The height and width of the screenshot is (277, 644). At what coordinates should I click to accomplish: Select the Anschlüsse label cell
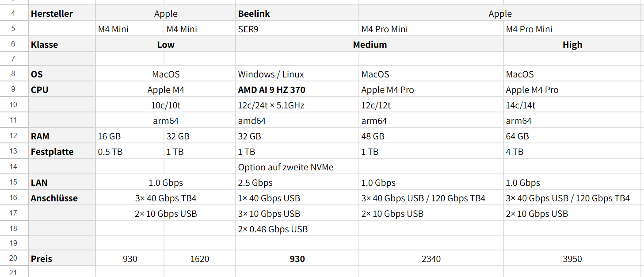click(62, 198)
